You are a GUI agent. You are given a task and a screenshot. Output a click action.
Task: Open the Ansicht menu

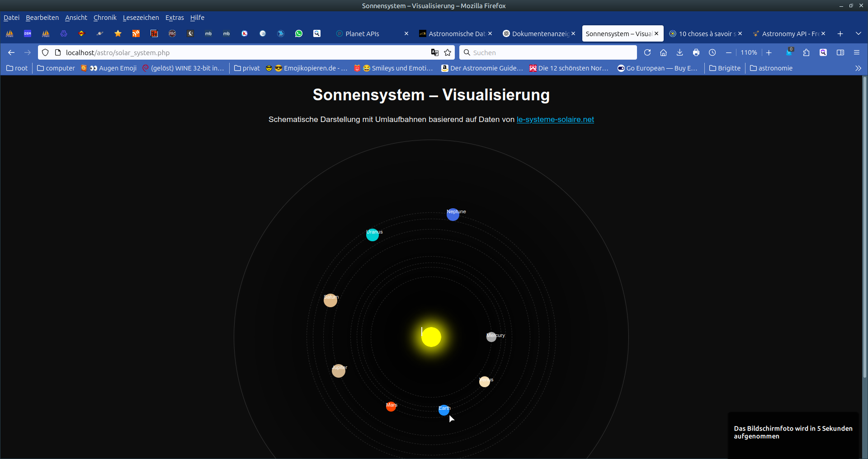point(76,18)
